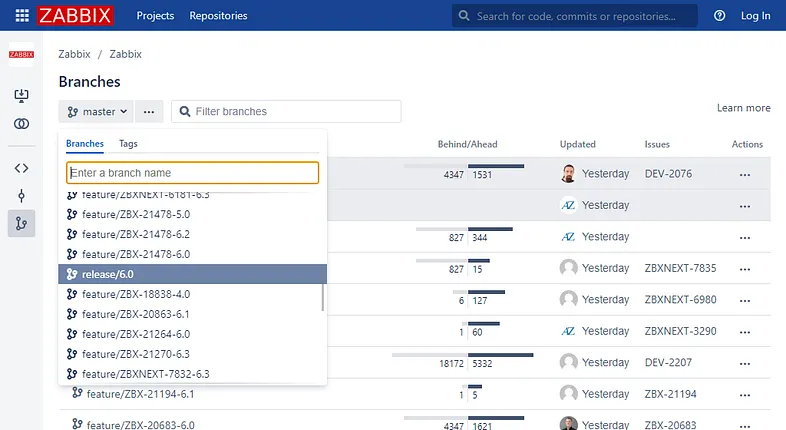Image resolution: width=786 pixels, height=430 pixels.
Task: Click the Log In link
Action: click(x=755, y=16)
